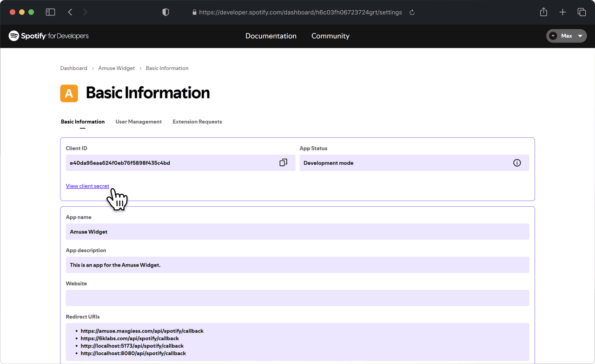Open the Documentation menu item
This screenshot has height=364, width=595.
[x=271, y=36]
